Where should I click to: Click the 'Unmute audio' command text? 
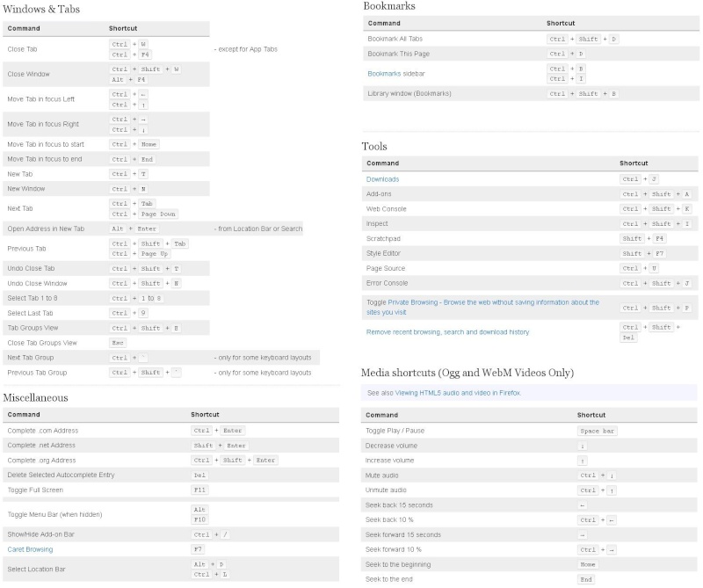pos(386,490)
